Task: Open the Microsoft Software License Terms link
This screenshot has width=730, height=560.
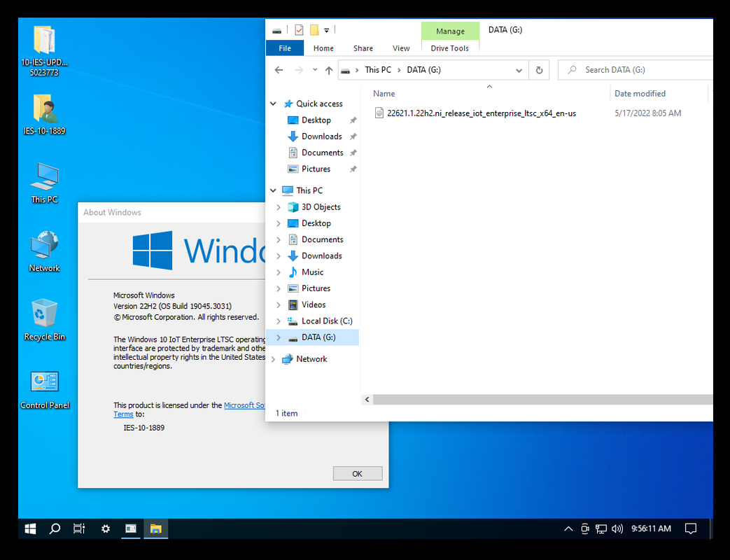Action: coord(244,405)
